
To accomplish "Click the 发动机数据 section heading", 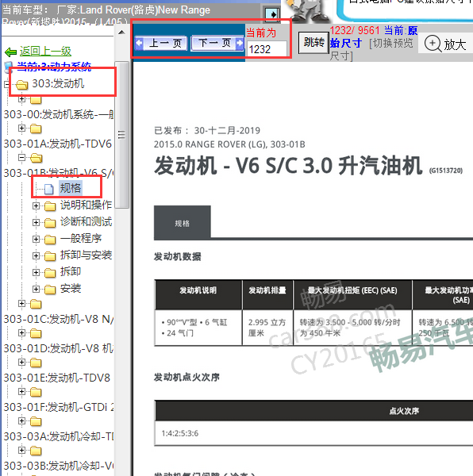I will click(177, 256).
